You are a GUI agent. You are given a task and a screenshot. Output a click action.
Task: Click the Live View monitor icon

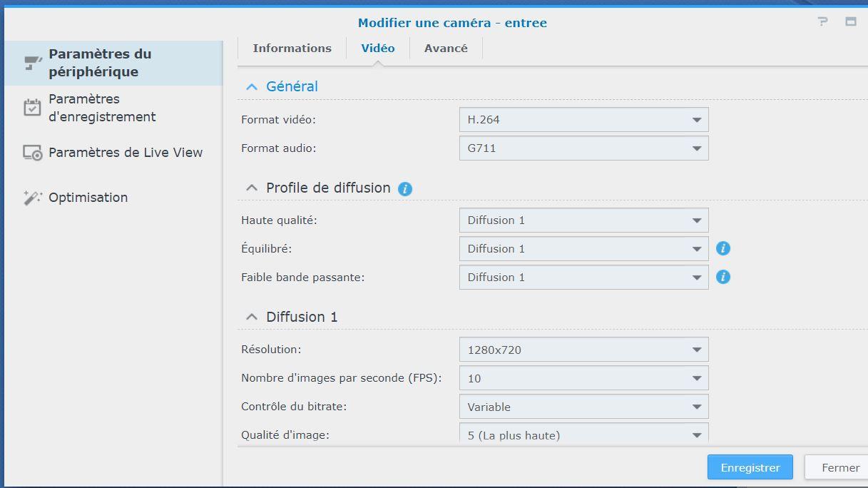[x=33, y=153]
